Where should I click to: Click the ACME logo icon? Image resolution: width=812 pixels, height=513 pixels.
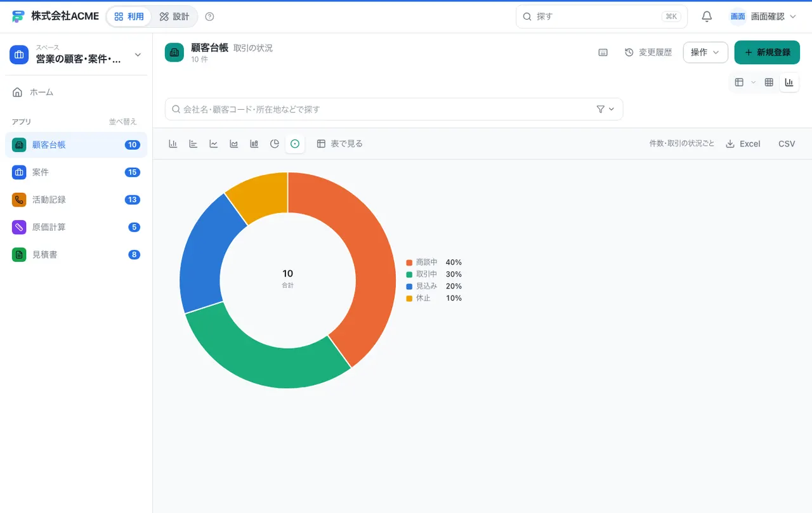[x=18, y=16]
